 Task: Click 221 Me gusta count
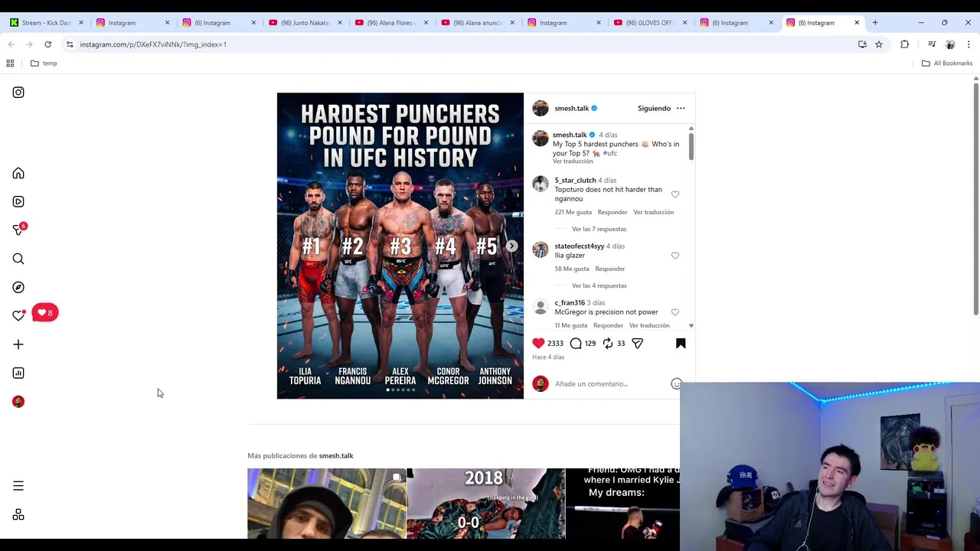[573, 212]
